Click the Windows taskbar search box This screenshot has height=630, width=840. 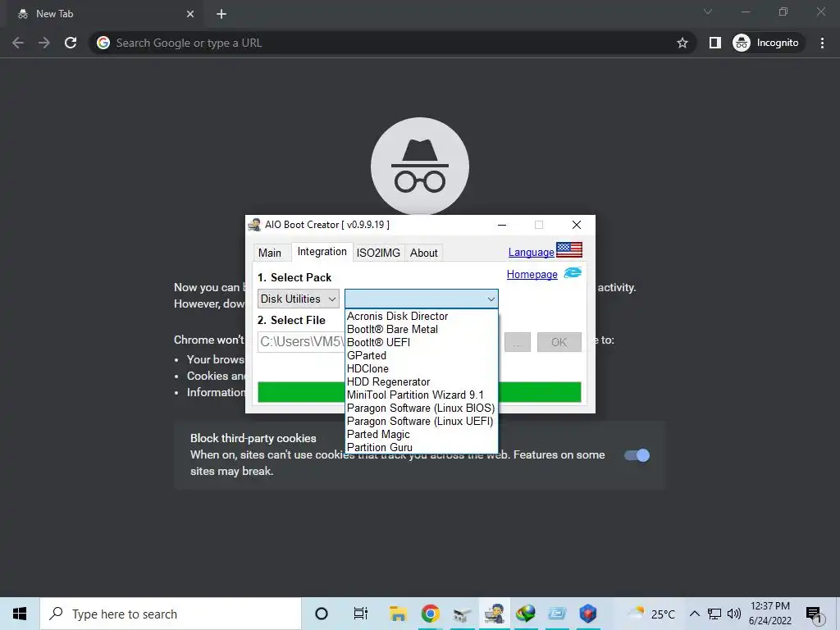pyautogui.click(x=171, y=614)
